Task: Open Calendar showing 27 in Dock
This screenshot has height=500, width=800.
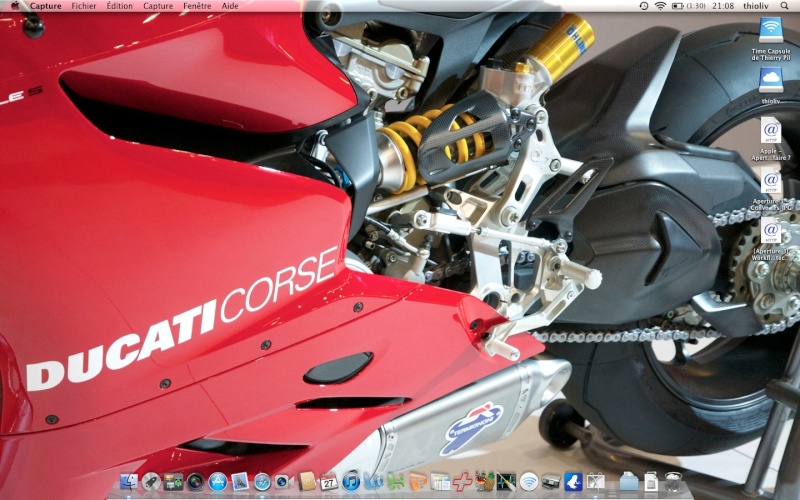Action: [x=329, y=481]
